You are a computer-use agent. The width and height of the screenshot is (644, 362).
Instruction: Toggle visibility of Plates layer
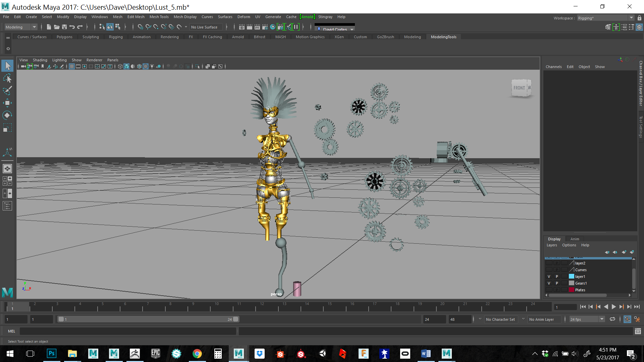tap(549, 290)
